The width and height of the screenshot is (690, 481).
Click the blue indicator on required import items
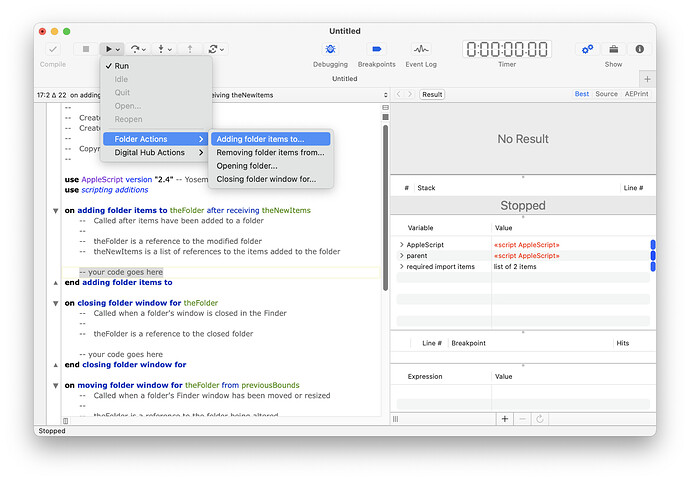coord(653,267)
